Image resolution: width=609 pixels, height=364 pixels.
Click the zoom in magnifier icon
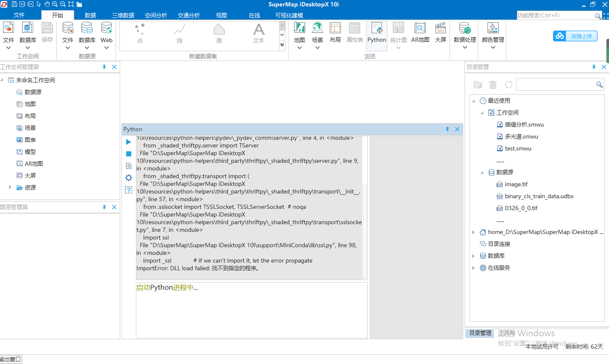(55, 4)
